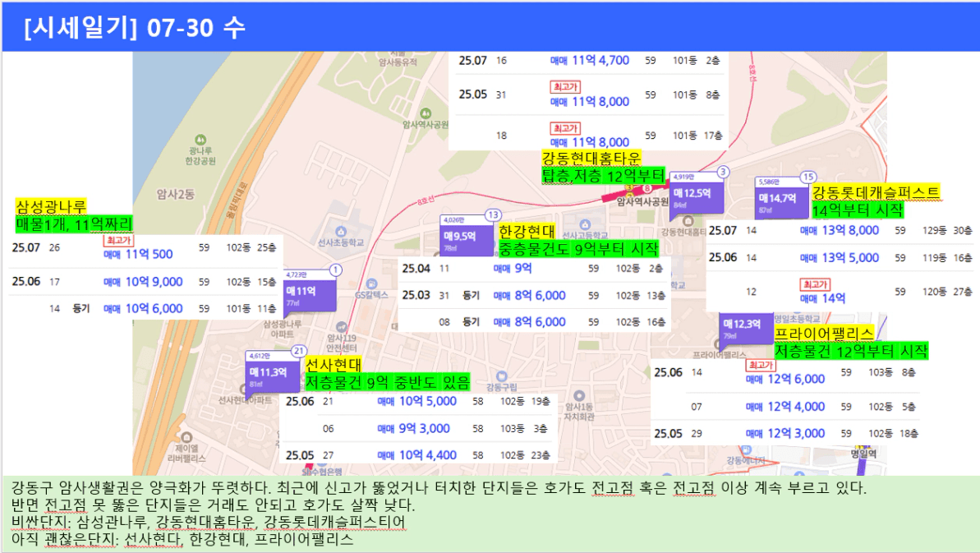Click the yellow 프라이어팰리스 label
Viewport: 980px width, 553px height.
[825, 334]
